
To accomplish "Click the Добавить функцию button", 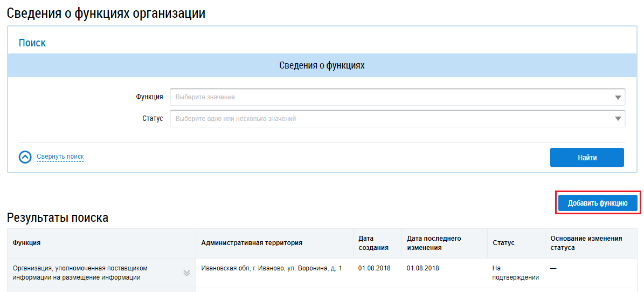I will (x=598, y=203).
